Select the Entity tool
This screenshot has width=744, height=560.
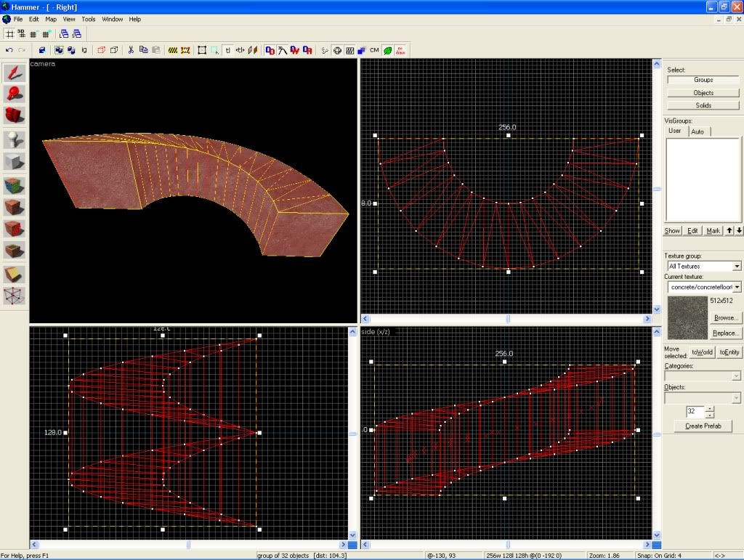pos(15,139)
